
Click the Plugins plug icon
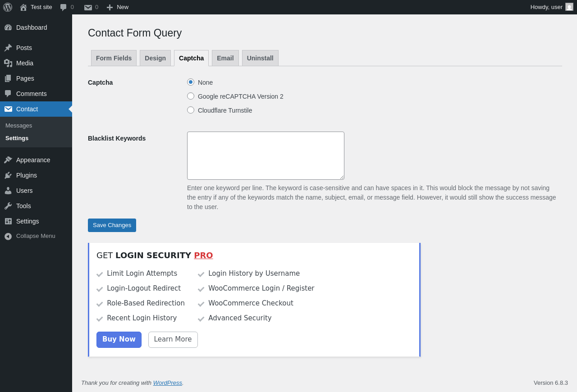pos(8,175)
